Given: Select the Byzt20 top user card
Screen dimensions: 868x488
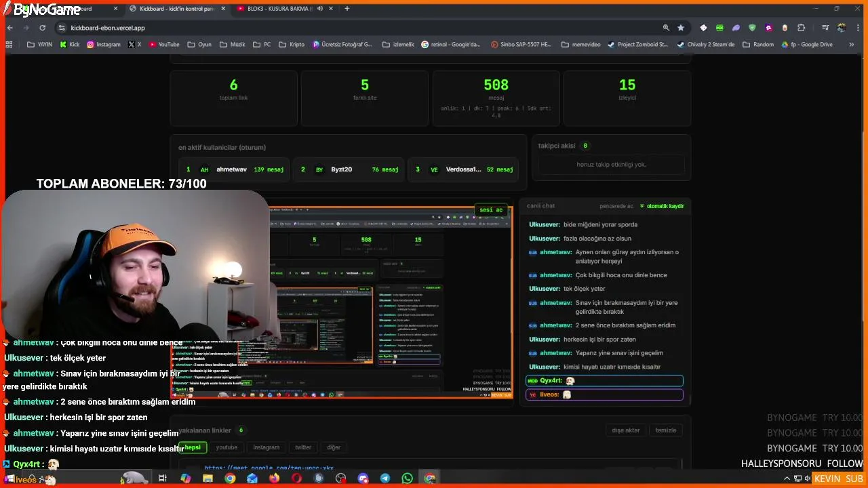Looking at the screenshot, I should tap(349, 169).
